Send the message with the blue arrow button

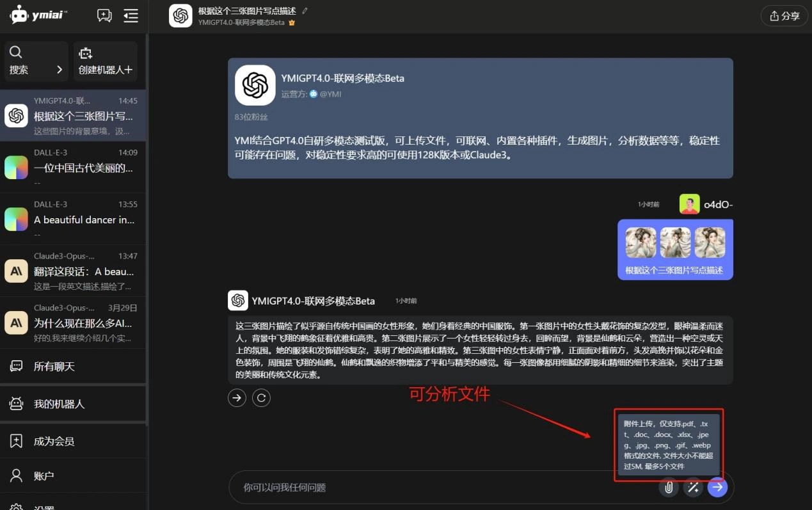tap(717, 488)
